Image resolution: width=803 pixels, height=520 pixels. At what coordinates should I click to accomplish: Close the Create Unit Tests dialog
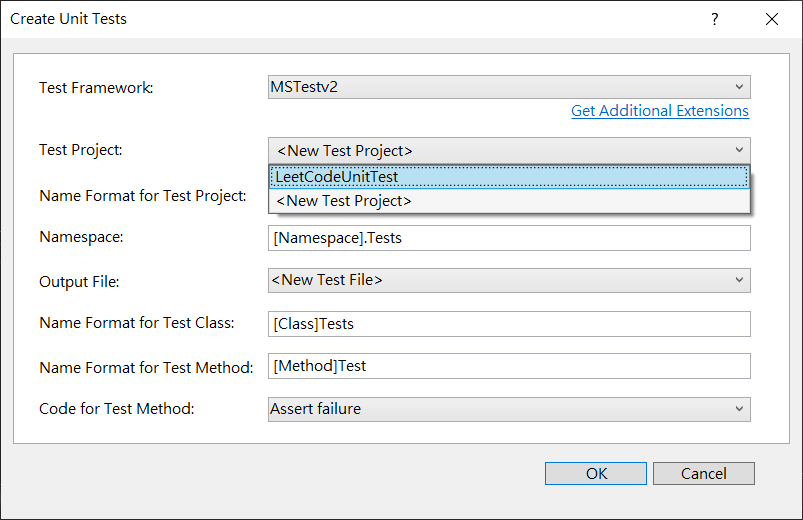point(772,19)
